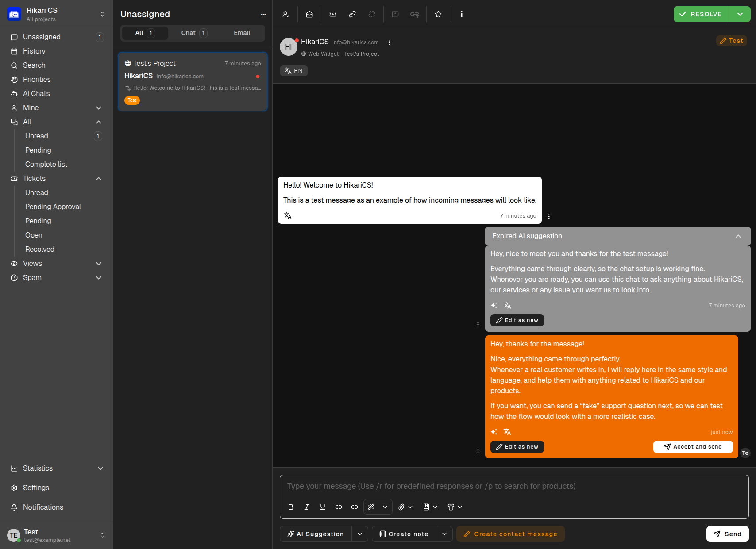Viewport: 756px width, 549px height.
Task: Click the star favorite icon in toolbar
Action: coord(438,14)
